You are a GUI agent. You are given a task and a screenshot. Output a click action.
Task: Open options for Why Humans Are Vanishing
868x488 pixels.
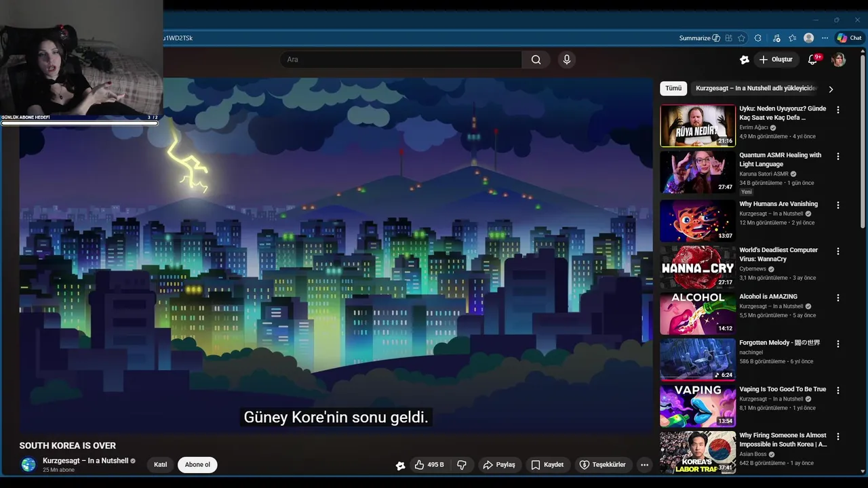838,205
